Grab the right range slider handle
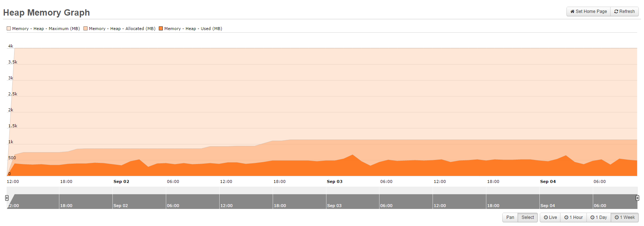The width and height of the screenshot is (644, 226). pyautogui.click(x=637, y=198)
